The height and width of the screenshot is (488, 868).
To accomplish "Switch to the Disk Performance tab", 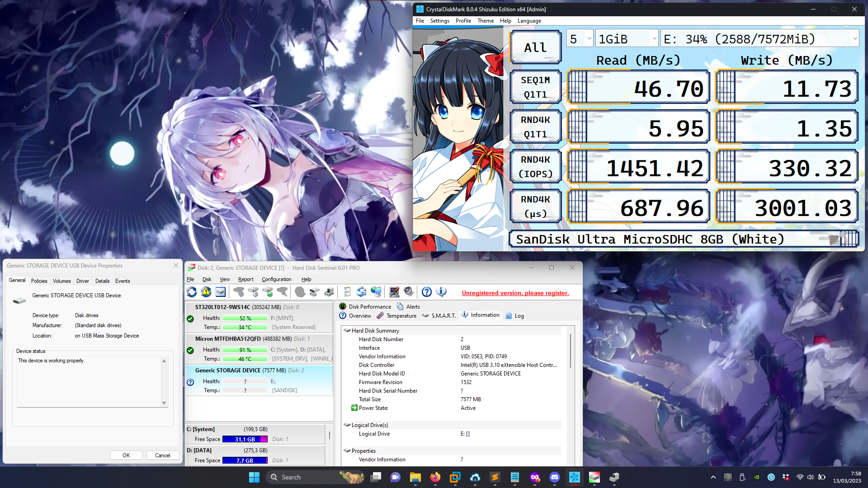I will tap(365, 306).
